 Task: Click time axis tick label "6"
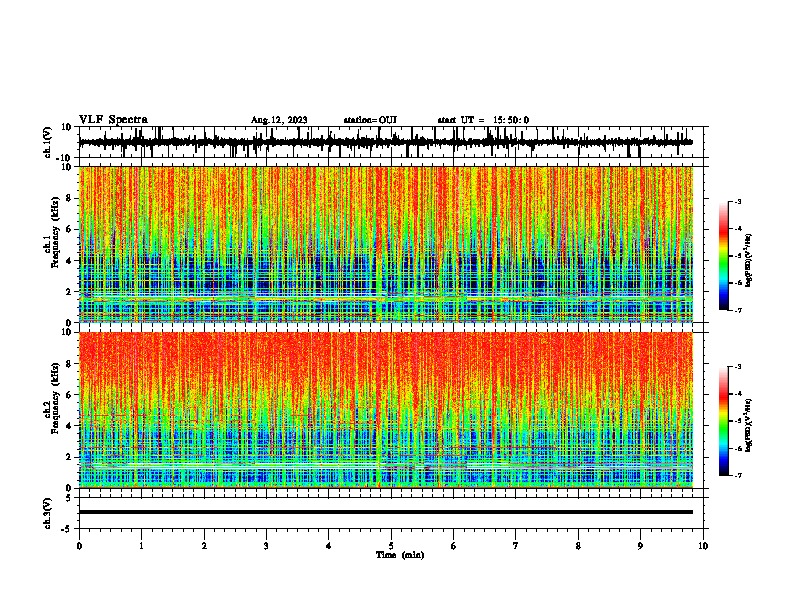(x=454, y=546)
